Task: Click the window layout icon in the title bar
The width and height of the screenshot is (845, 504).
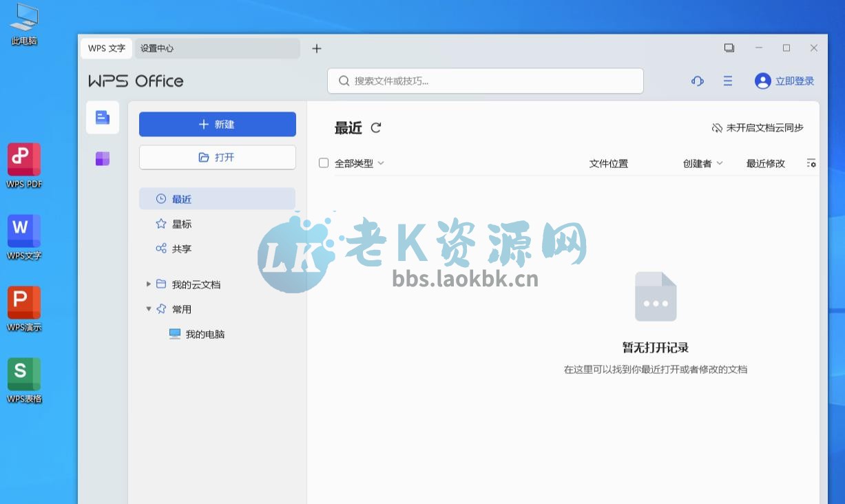Action: pyautogui.click(x=729, y=48)
